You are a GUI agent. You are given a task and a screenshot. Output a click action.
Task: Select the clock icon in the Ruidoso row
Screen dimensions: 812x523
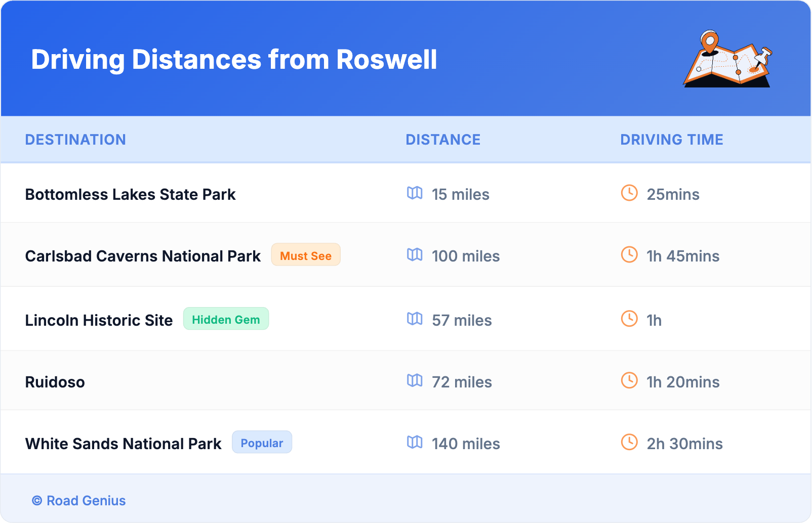[629, 381]
